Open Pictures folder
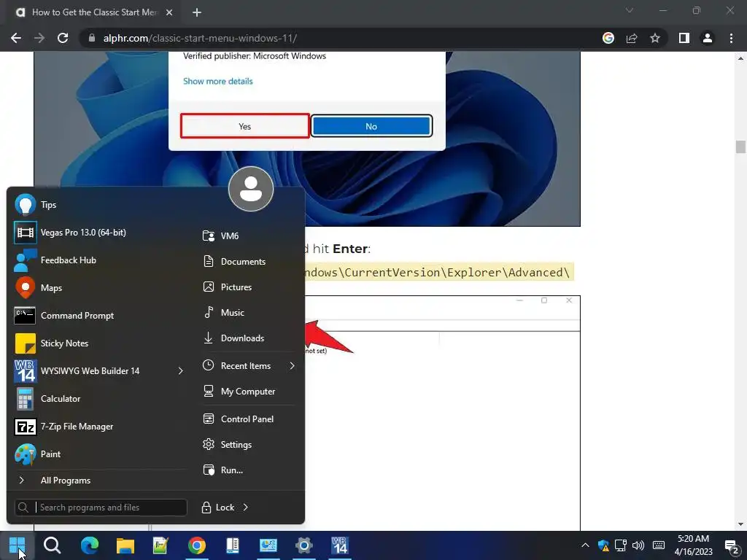The height and width of the screenshot is (560, 747). click(x=248, y=287)
